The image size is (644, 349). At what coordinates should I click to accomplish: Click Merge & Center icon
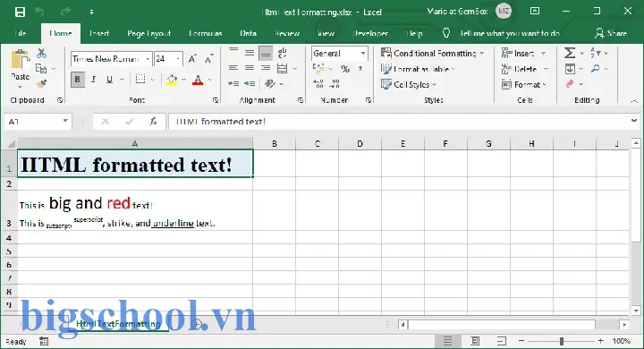click(282, 68)
